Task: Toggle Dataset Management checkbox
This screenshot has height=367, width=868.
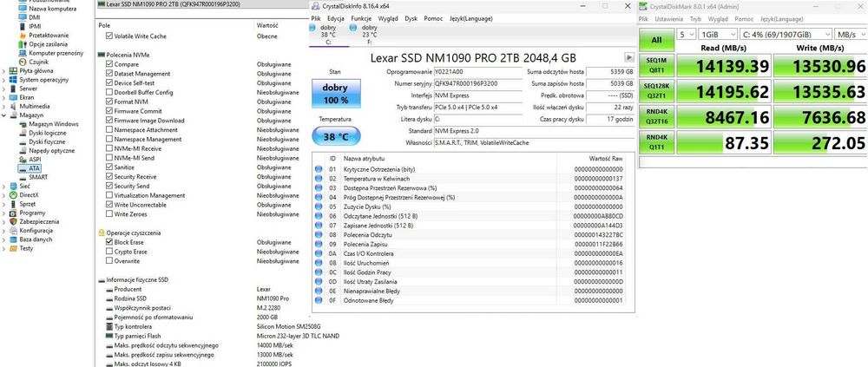Action: (x=109, y=74)
